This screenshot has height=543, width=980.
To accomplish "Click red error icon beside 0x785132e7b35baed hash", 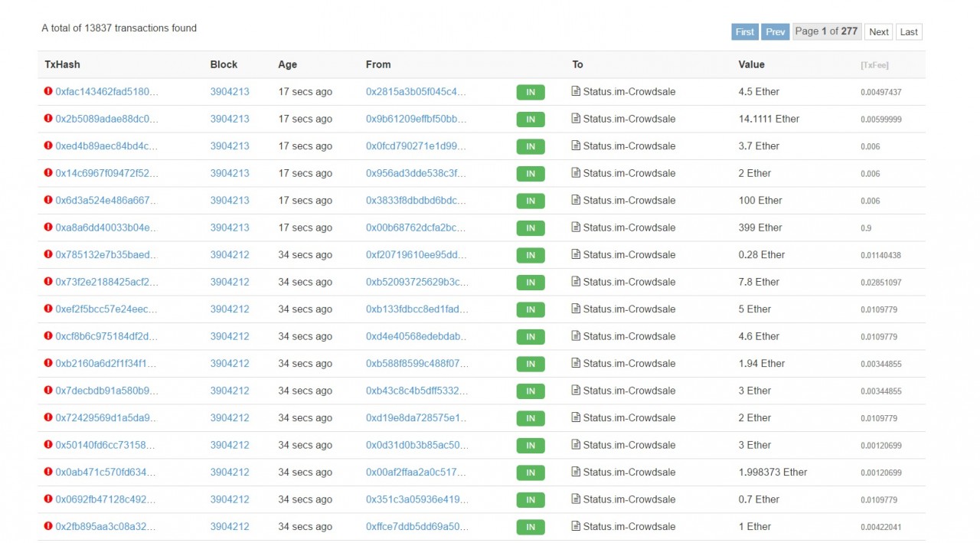I will [49, 255].
